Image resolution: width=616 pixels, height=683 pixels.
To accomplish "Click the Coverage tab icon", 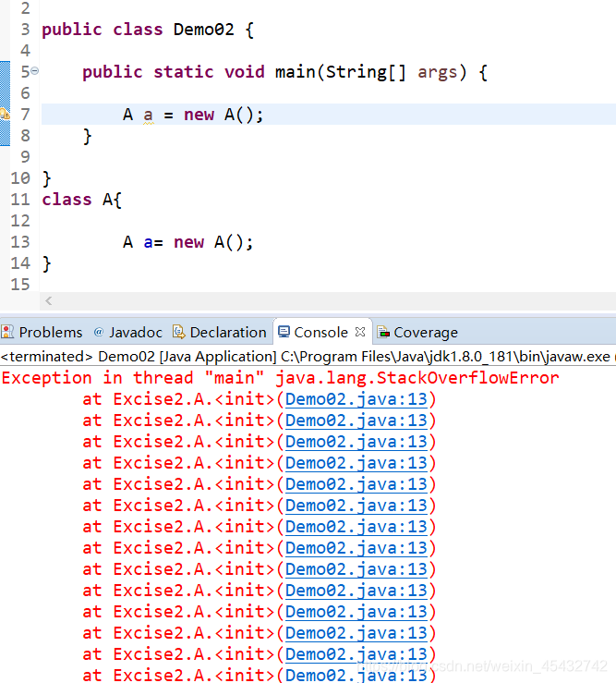I will coord(383,333).
